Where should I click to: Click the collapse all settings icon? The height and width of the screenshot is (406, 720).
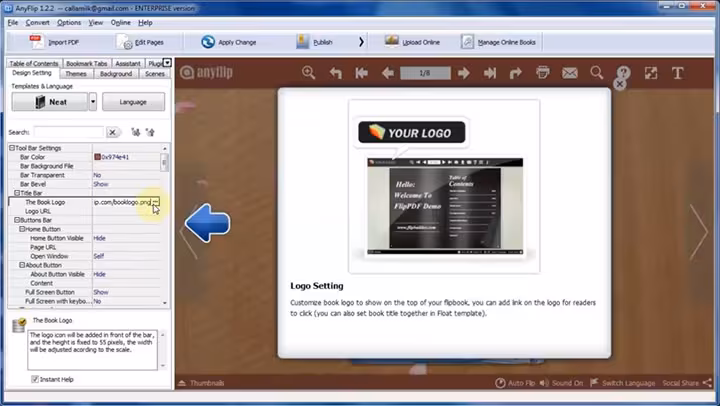pos(150,132)
